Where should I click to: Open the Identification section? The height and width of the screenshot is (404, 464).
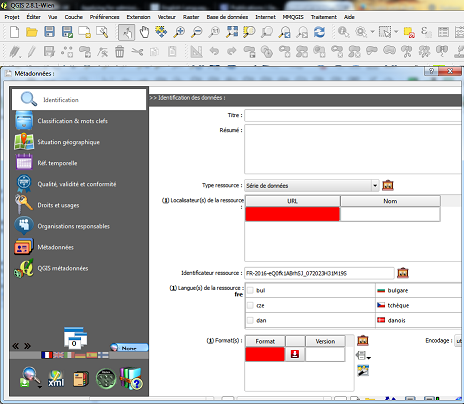[79, 99]
